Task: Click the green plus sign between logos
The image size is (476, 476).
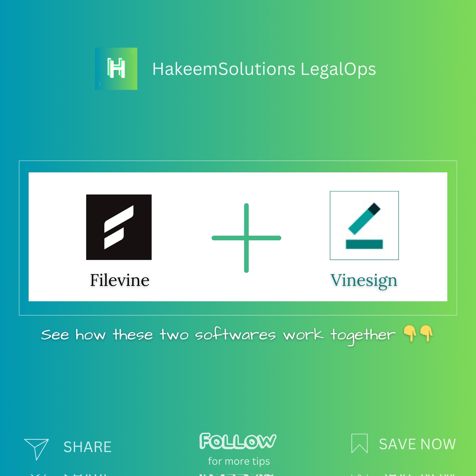Action: click(246, 238)
